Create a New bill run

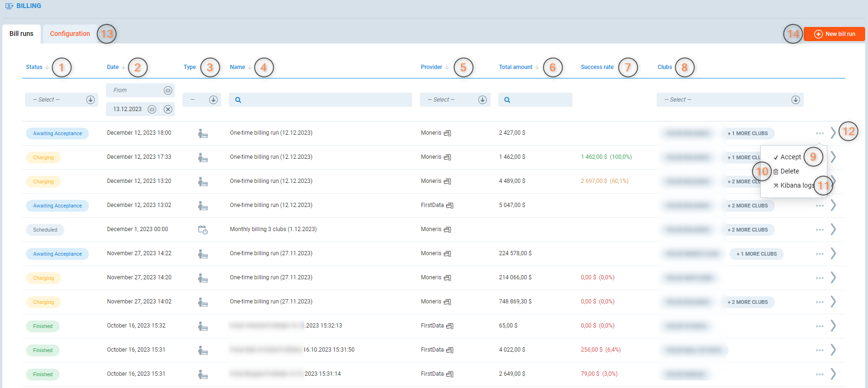[834, 34]
